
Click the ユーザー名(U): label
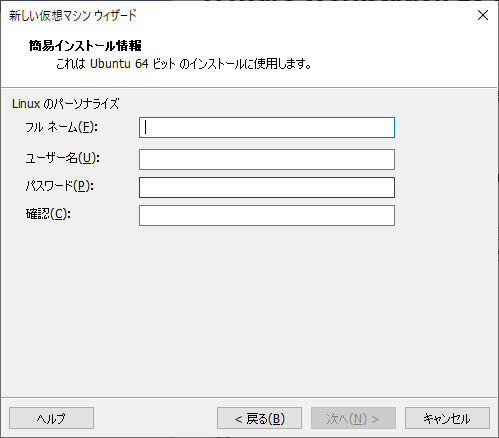pyautogui.click(x=63, y=158)
